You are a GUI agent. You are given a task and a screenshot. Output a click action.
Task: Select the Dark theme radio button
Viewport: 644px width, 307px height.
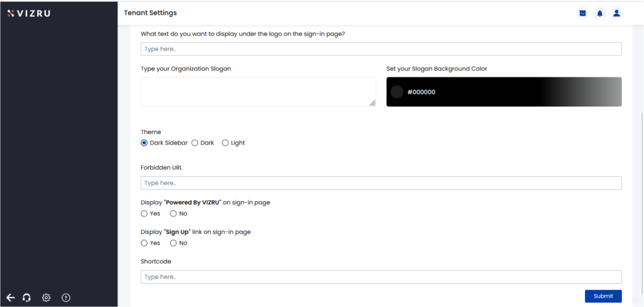(195, 143)
